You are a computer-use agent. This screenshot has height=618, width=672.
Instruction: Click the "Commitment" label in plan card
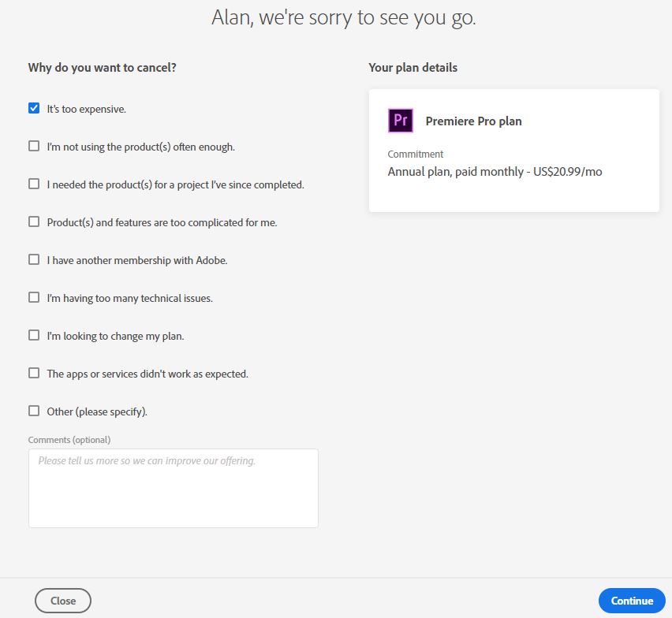tap(416, 154)
